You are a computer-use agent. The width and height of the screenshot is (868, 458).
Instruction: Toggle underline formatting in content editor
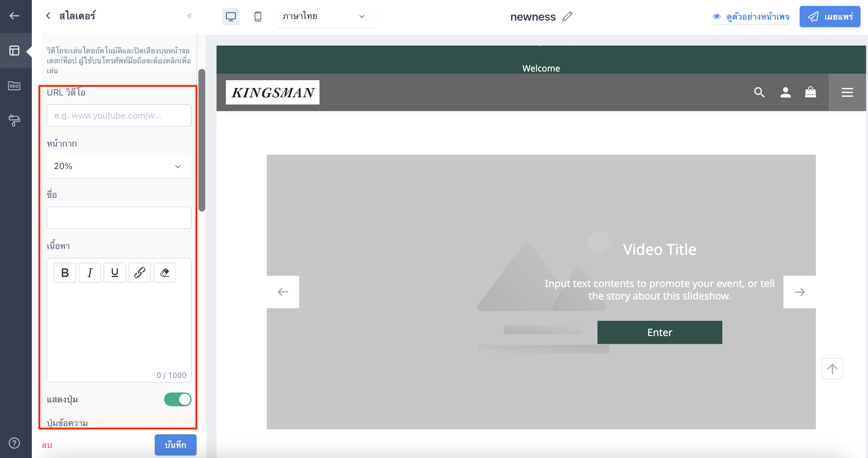115,273
